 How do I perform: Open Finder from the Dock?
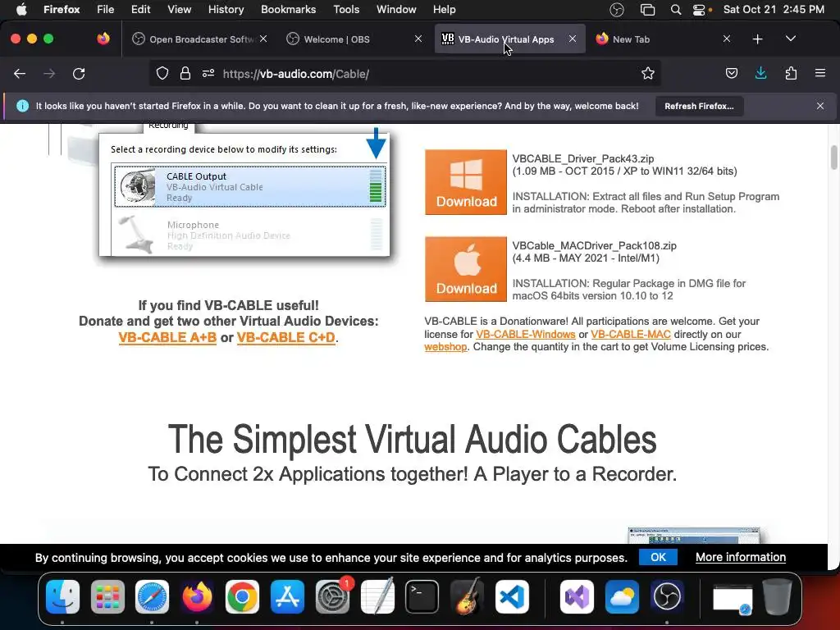coord(62,597)
